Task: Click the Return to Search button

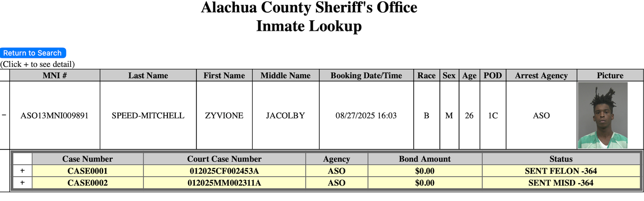Action: coord(33,53)
